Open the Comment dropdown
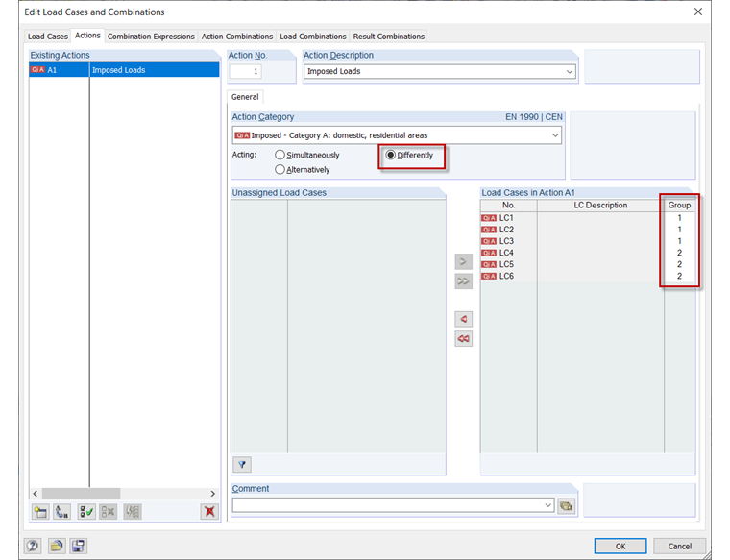Image resolution: width=730 pixels, height=560 pixels. click(x=547, y=505)
